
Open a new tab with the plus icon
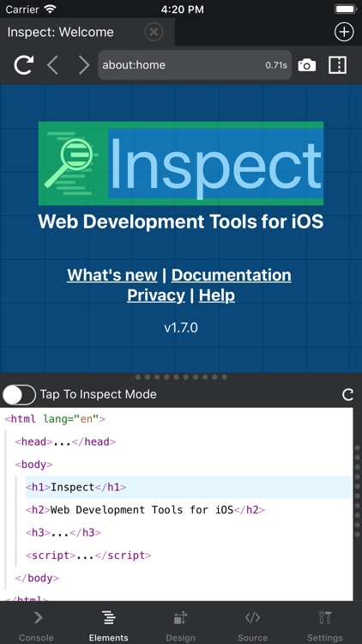click(344, 32)
